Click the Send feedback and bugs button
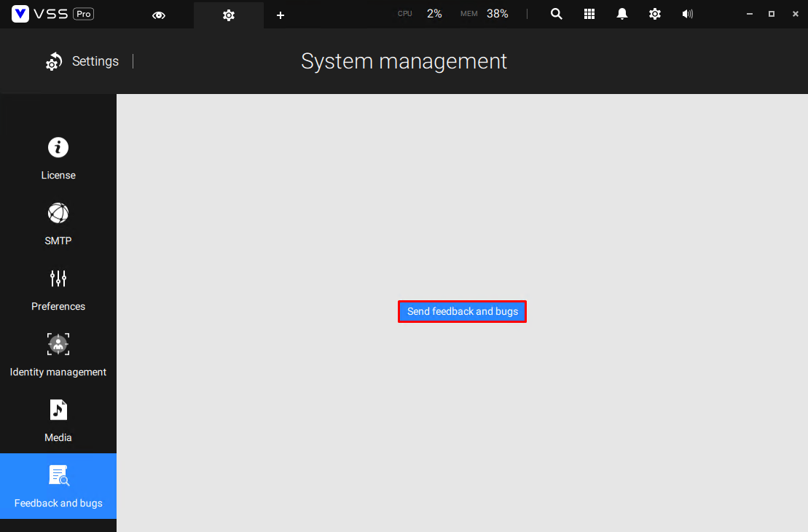Viewport: 808px width, 532px height. point(462,311)
